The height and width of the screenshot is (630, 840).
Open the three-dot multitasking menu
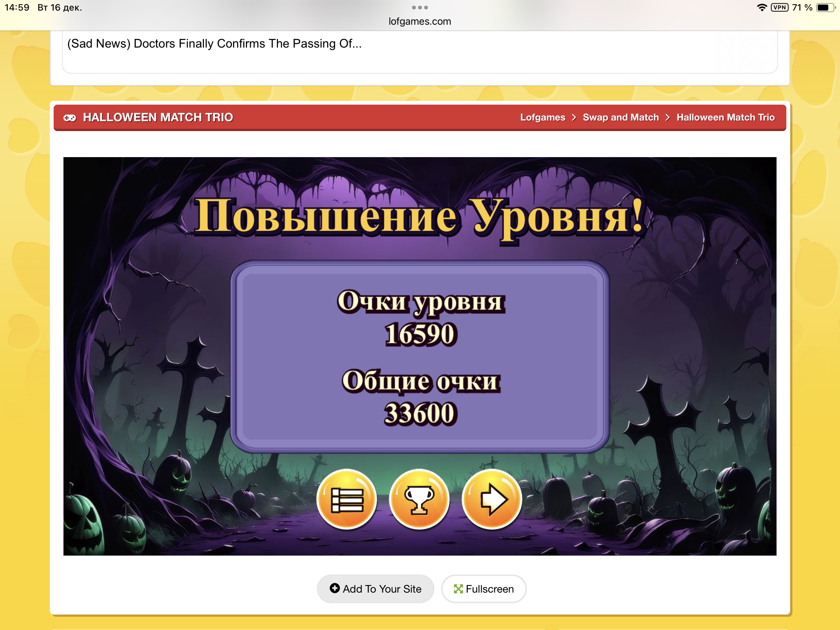[x=420, y=8]
